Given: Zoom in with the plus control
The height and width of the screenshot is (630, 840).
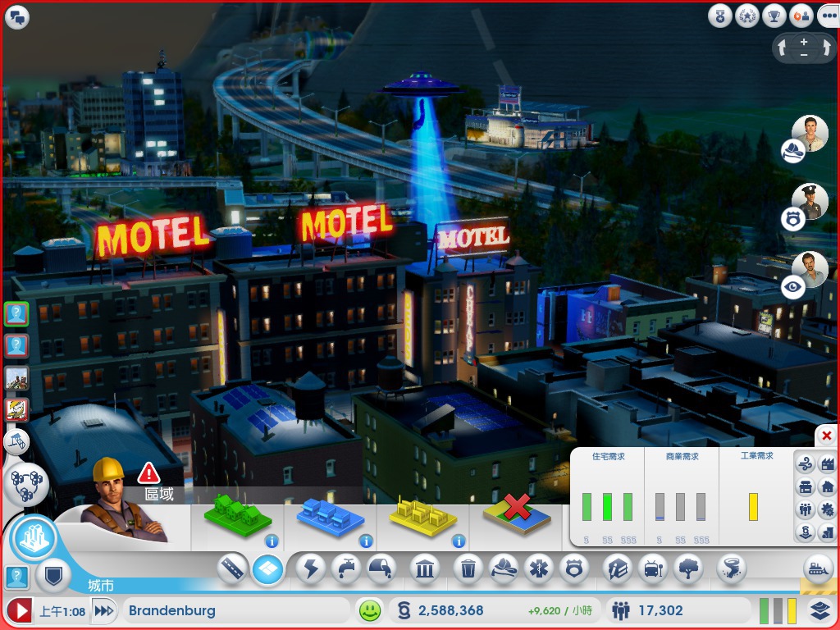Looking at the screenshot, I should (804, 42).
